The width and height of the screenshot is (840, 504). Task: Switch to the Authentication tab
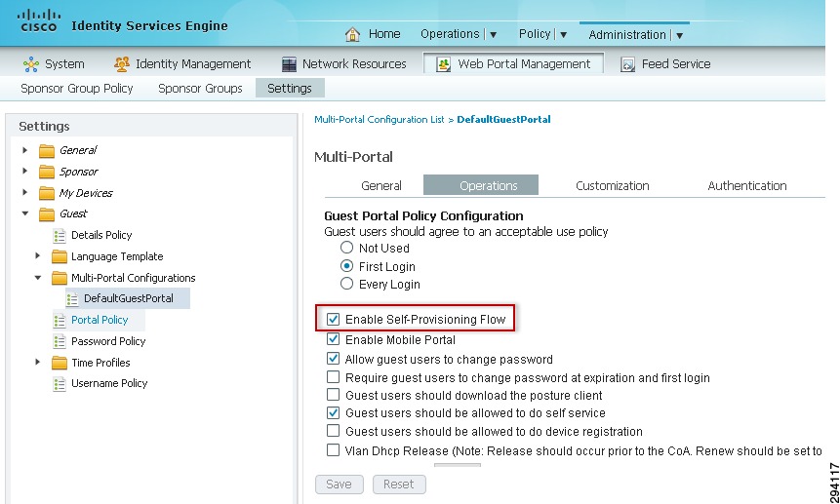click(x=747, y=185)
